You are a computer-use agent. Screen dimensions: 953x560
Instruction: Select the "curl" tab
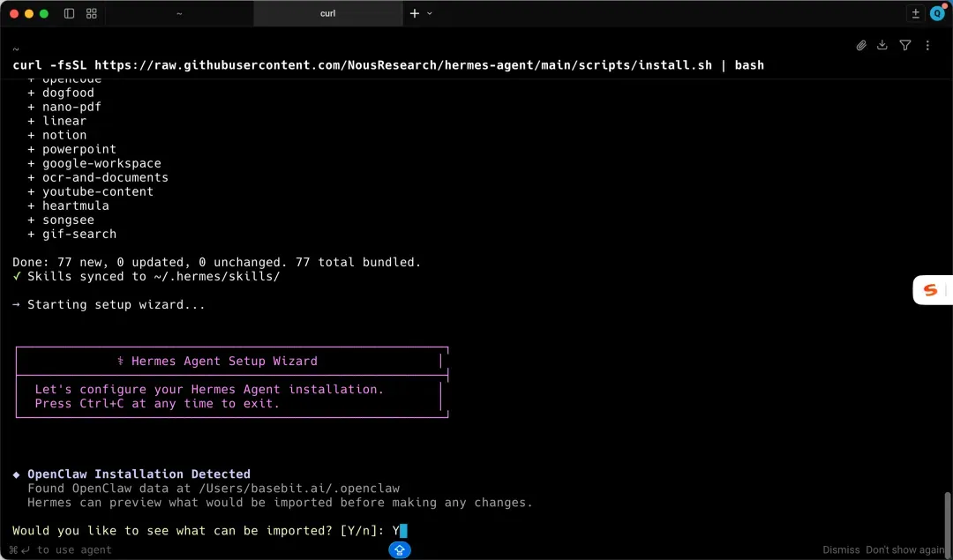(x=327, y=13)
